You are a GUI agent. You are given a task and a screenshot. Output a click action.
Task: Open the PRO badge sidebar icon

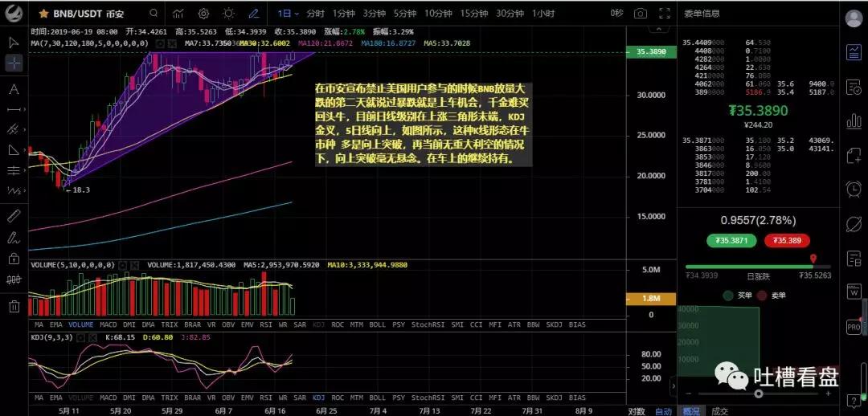(854, 327)
